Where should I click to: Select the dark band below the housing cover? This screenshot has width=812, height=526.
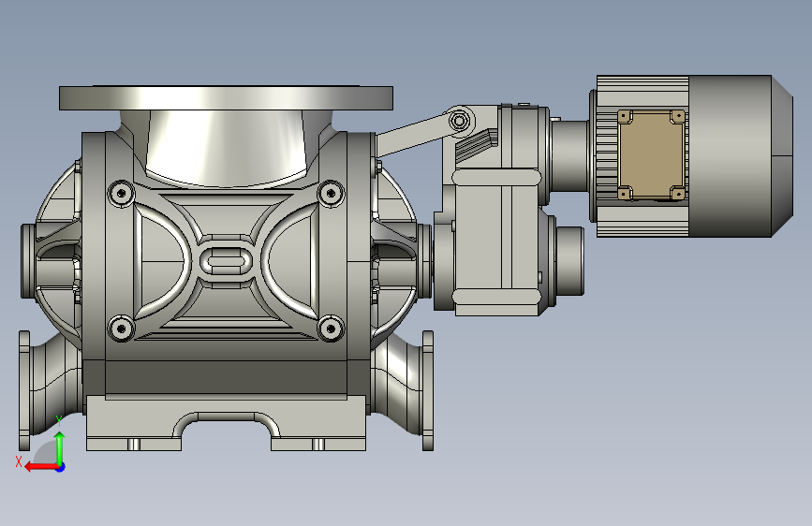[226, 377]
